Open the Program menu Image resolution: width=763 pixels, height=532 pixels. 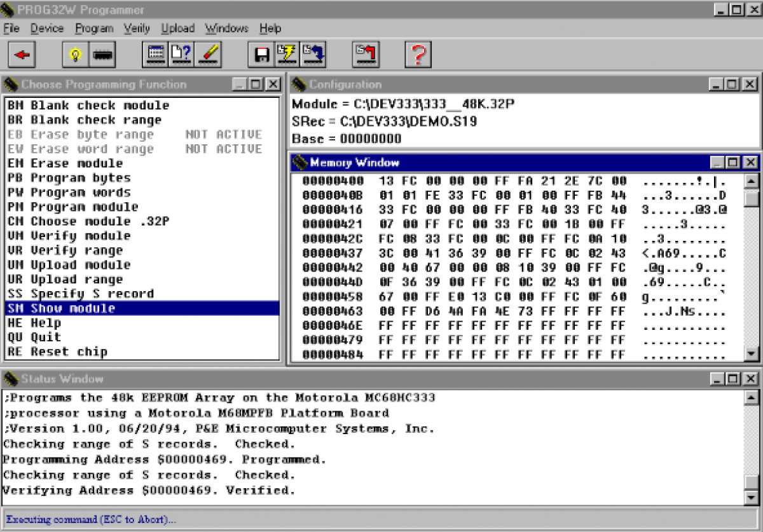[94, 29]
